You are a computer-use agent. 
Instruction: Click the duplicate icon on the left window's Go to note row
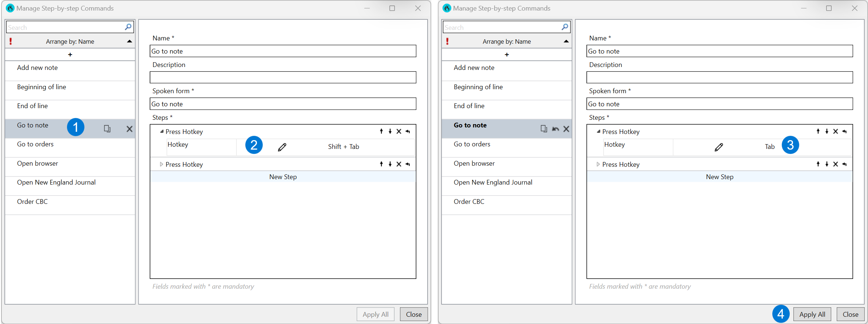[107, 129]
